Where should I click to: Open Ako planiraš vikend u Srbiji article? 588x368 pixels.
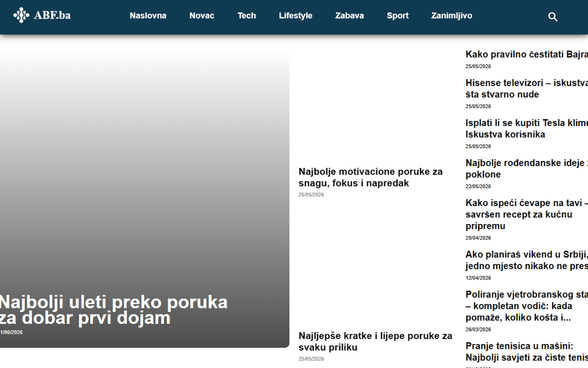526,260
